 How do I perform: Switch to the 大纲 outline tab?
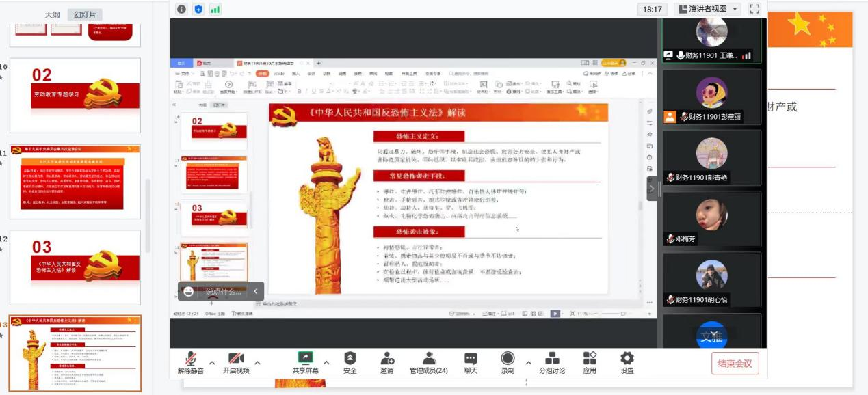[x=52, y=14]
